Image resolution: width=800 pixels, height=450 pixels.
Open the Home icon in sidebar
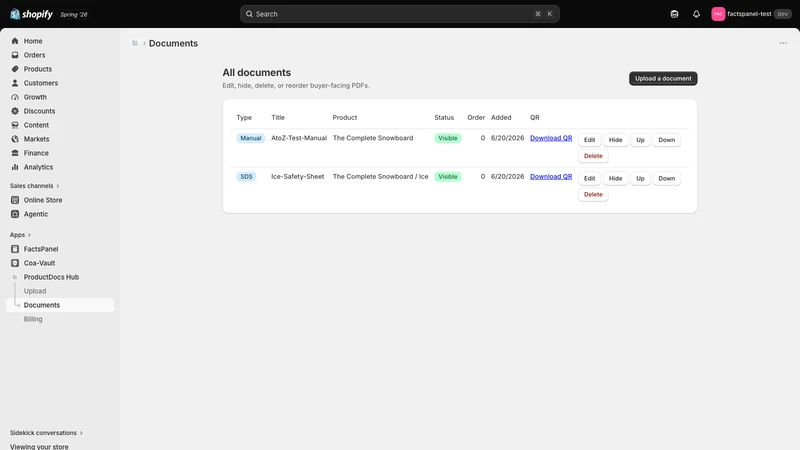click(x=15, y=41)
